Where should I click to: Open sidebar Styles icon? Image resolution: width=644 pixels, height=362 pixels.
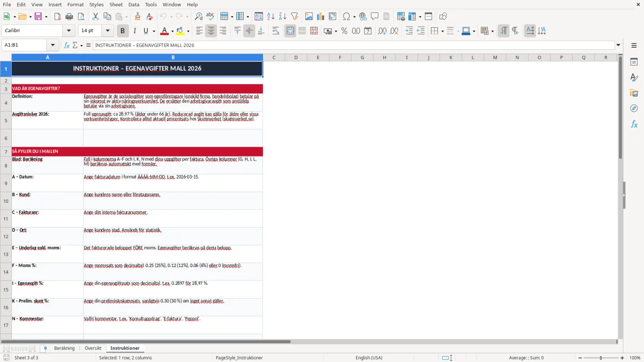click(x=634, y=78)
